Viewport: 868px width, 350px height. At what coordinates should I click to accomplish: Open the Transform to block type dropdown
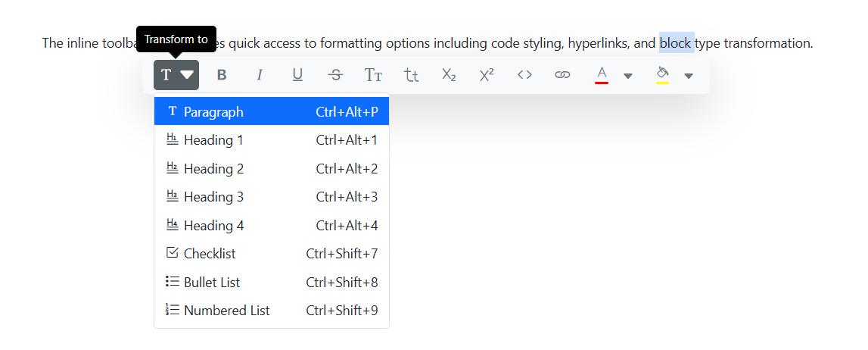[x=176, y=75]
